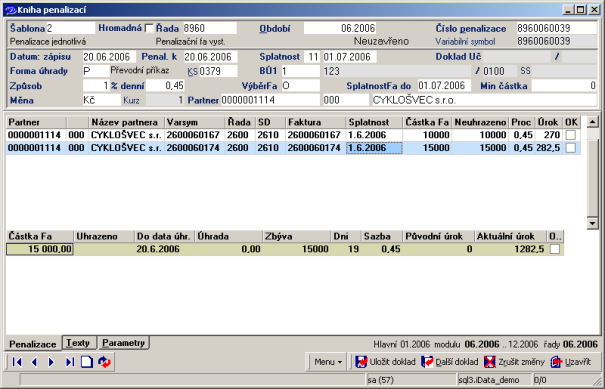Switch to the Parametry tab
The width and height of the screenshot is (605, 389).
[x=123, y=343]
